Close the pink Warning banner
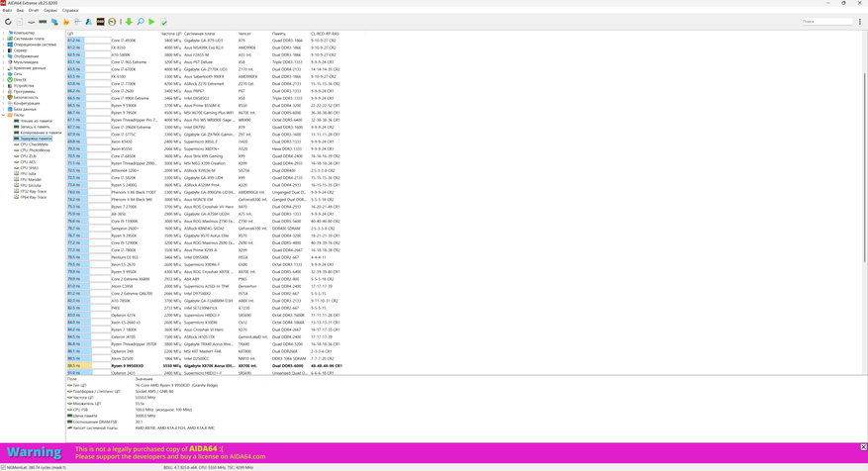The width and height of the screenshot is (868, 471). click(864, 446)
